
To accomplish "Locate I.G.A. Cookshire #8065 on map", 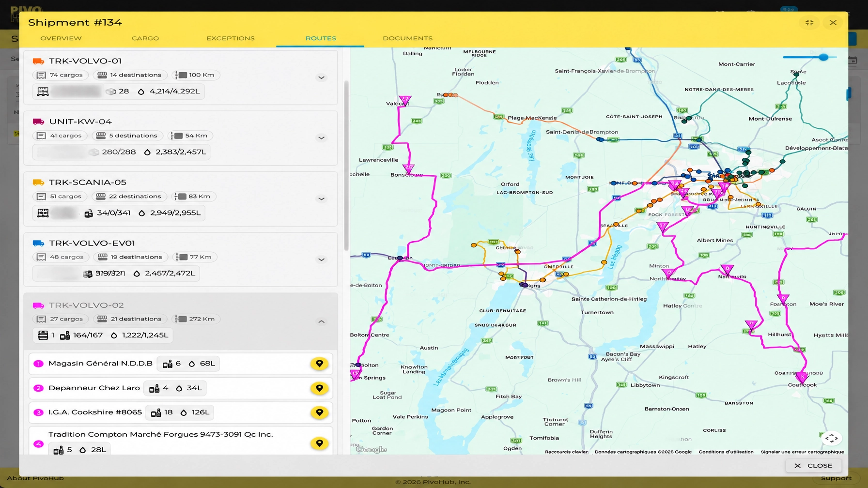I will tap(319, 412).
